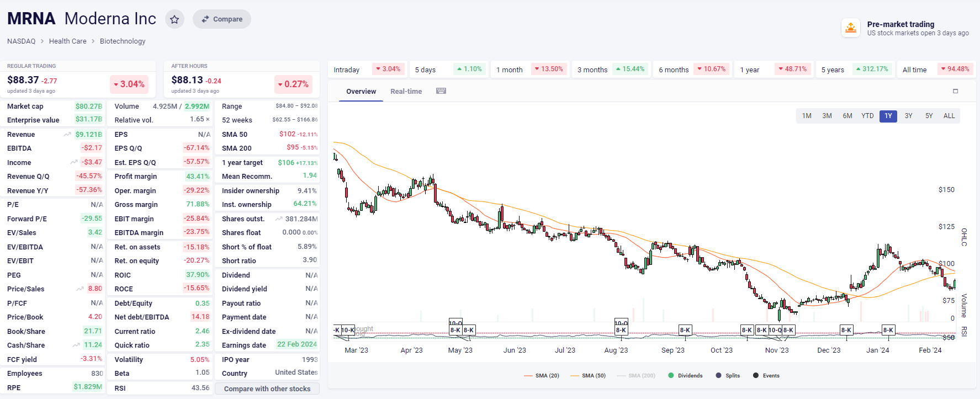Click the Enterprise value figure $31.17B

point(89,119)
